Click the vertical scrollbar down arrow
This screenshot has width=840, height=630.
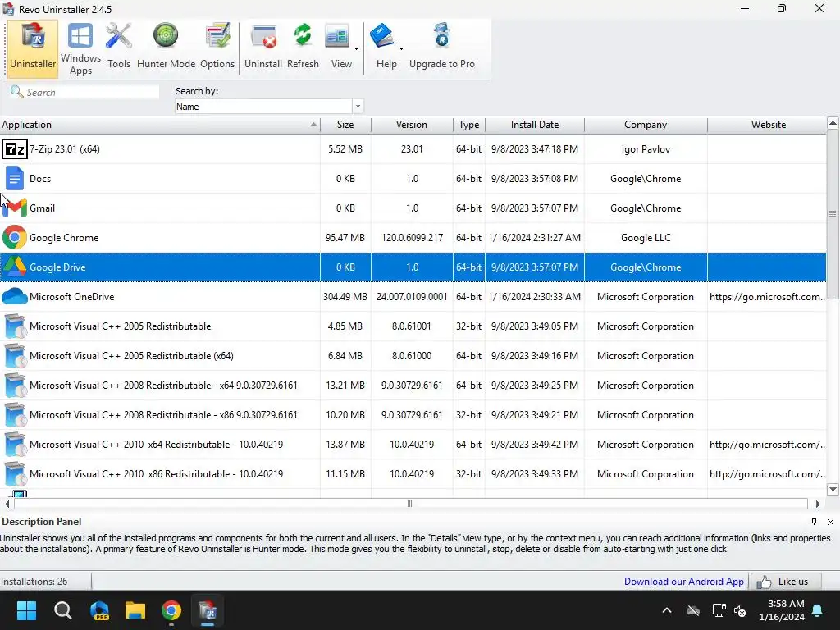click(833, 489)
